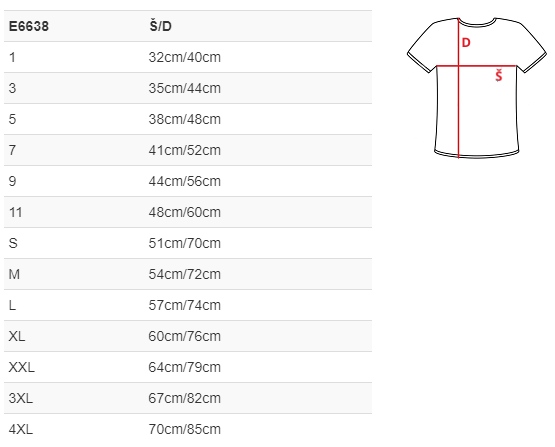The width and height of the screenshot is (555, 447).
Task: Click the 44cm/56cm measurement value
Action: (184, 181)
